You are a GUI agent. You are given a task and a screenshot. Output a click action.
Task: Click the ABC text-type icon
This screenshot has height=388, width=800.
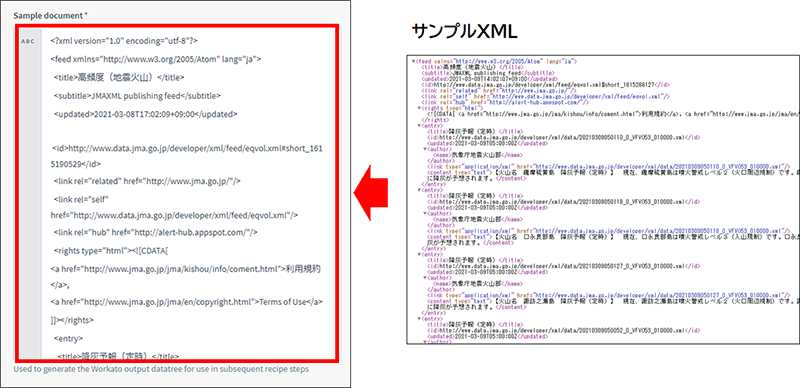[x=28, y=41]
